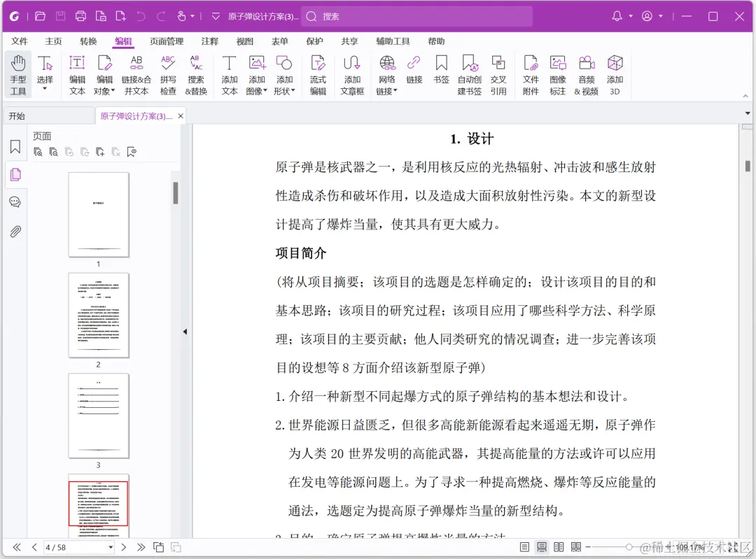Screen dimensions: 756x559
Task: Go to the next page
Action: tap(123, 547)
